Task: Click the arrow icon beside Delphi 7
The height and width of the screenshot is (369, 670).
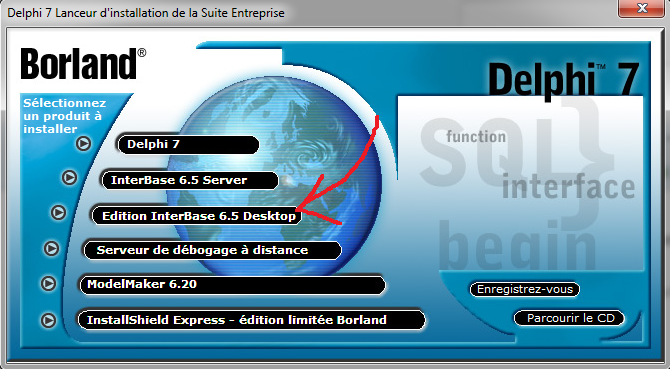Action: [x=83, y=144]
